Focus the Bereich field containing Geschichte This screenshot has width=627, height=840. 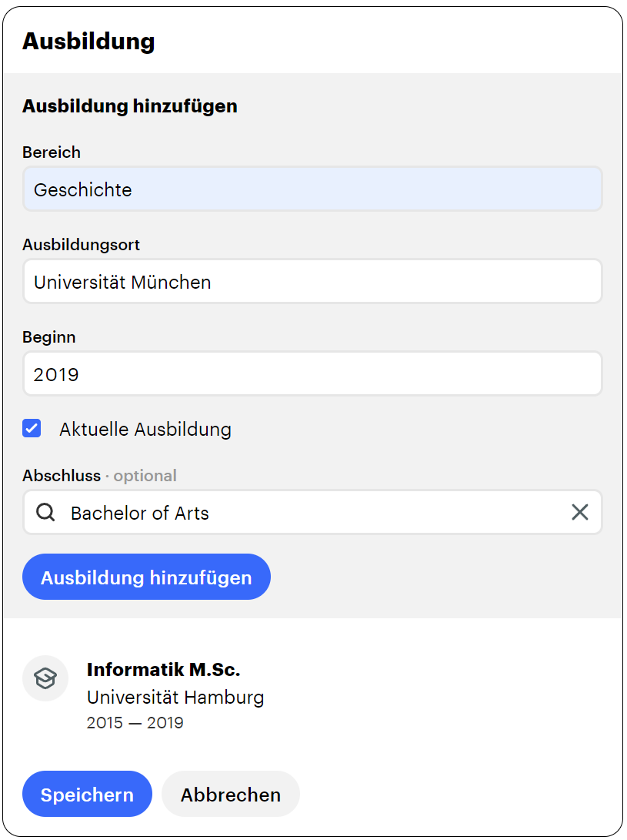point(312,189)
